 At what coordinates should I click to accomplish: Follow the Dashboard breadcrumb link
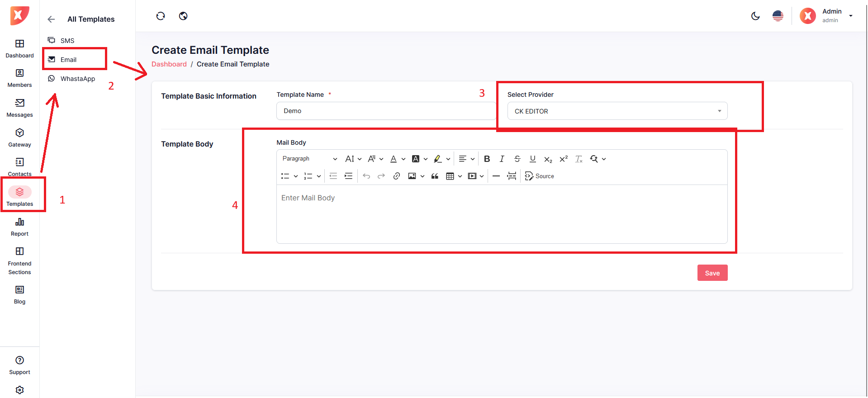coord(169,64)
